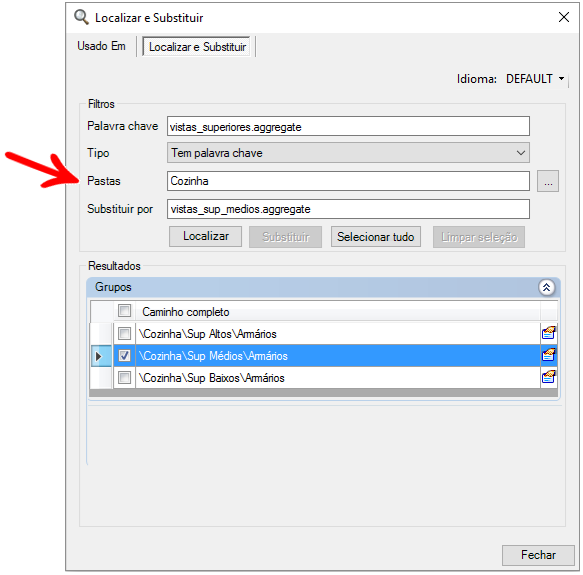Toggle the Caminho completo header checkbox
The width and height of the screenshot is (583, 575).
(125, 311)
